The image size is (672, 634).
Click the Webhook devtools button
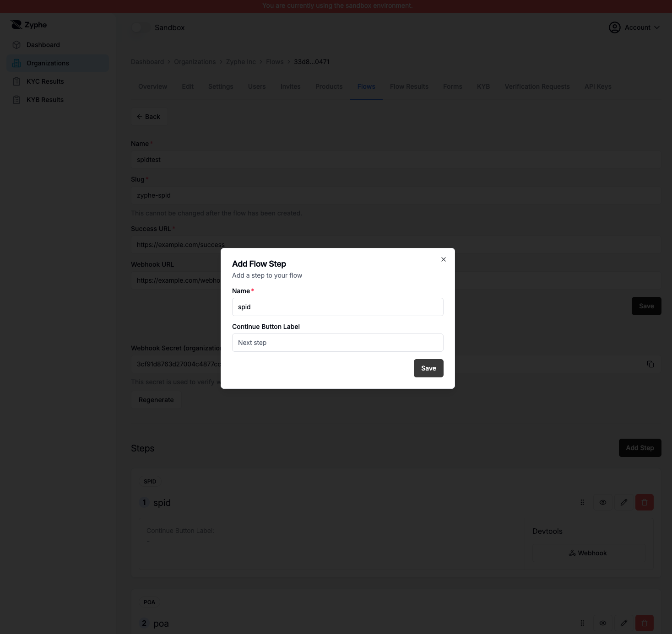[589, 553]
